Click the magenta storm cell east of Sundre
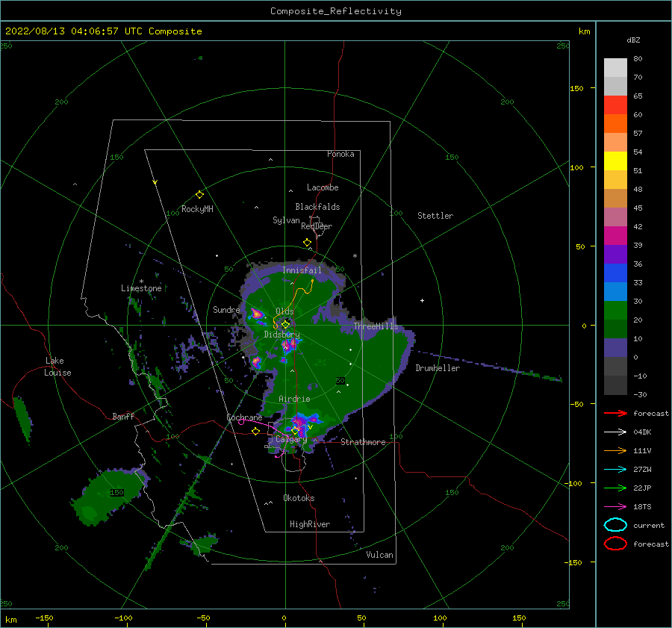 coord(256,314)
